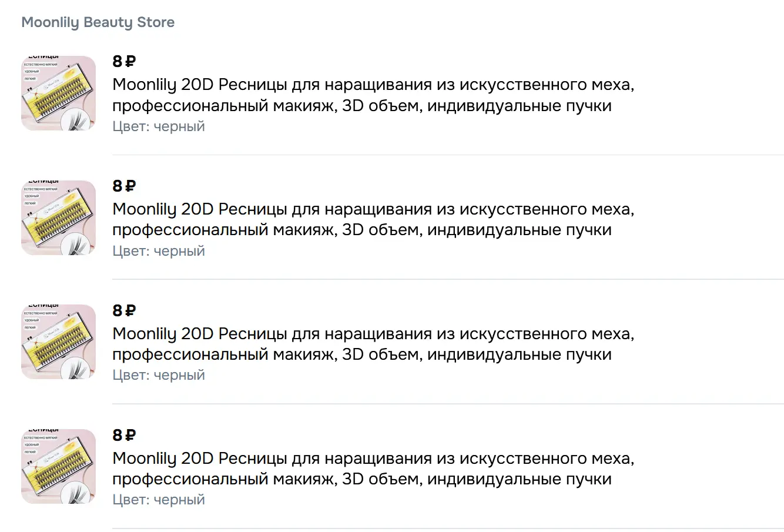784x532 pixels.
Task: Click the 8 ₽ price of the third item
Action: (124, 310)
